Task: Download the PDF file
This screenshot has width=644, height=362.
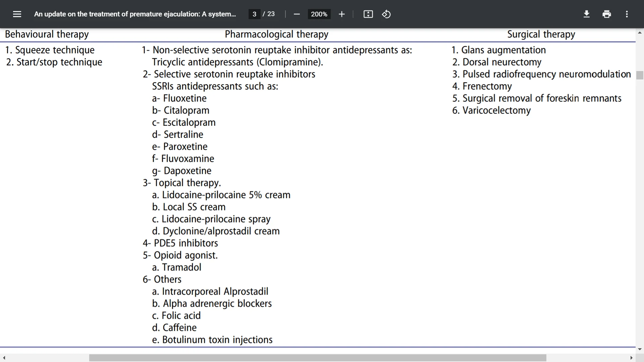Action: [586, 14]
